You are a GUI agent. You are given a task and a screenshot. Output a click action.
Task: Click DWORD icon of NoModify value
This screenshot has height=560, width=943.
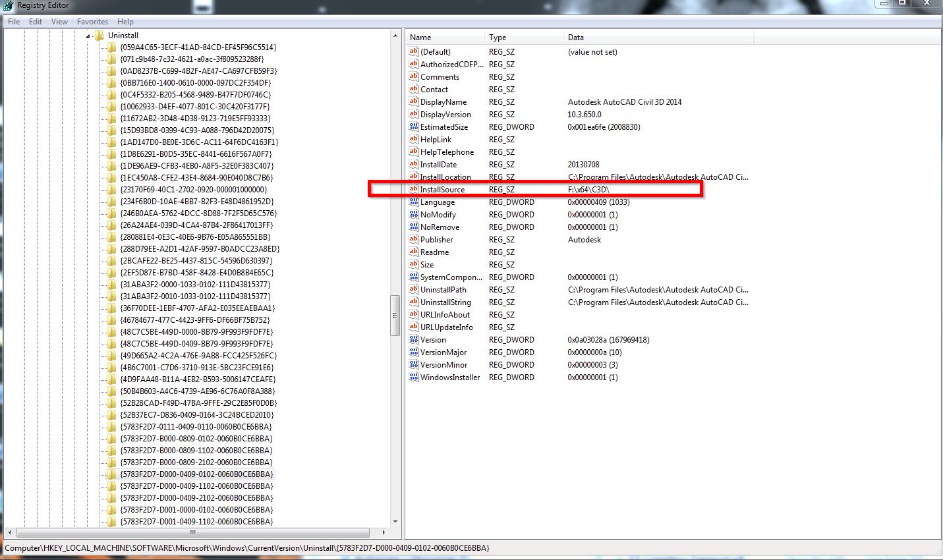(x=414, y=214)
